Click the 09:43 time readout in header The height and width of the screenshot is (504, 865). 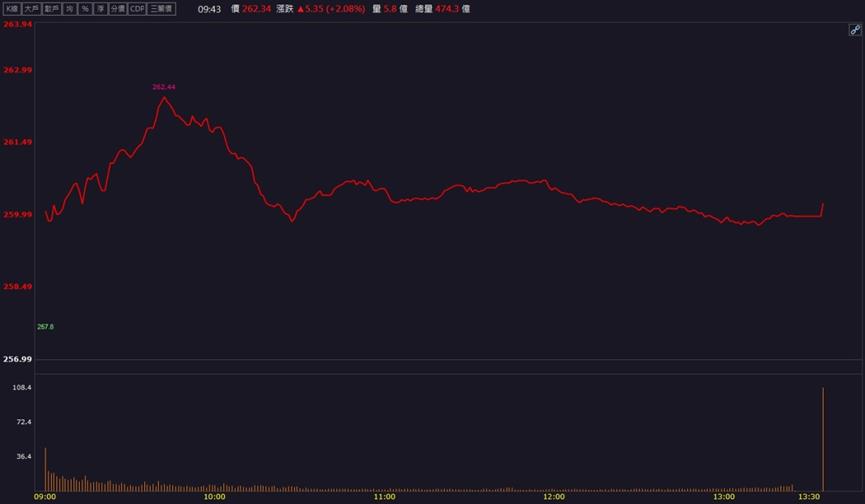(210, 9)
